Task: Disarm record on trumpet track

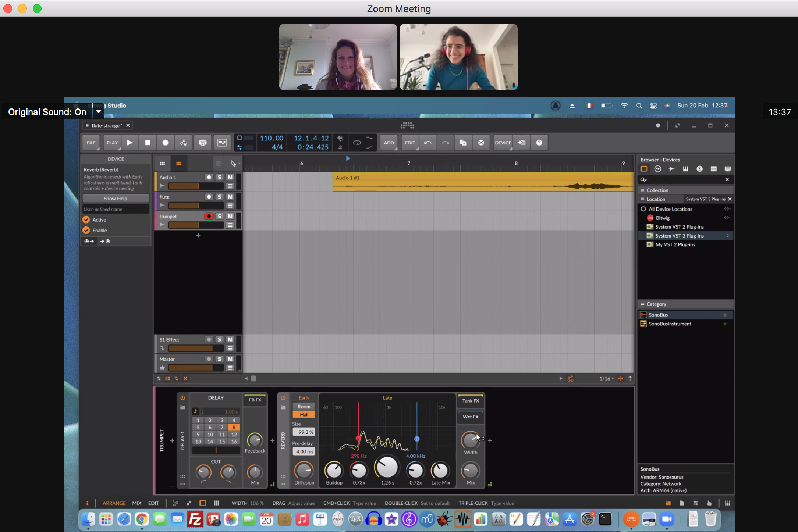Action: (x=209, y=216)
